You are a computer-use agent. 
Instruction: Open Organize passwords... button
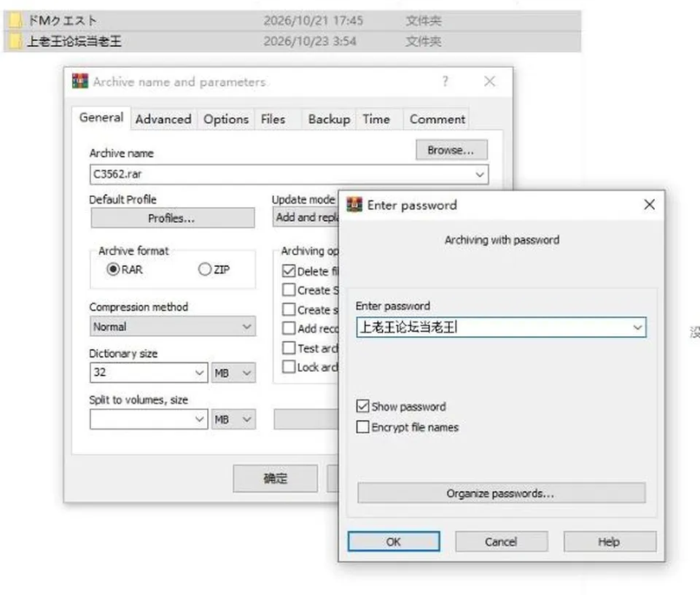click(501, 493)
